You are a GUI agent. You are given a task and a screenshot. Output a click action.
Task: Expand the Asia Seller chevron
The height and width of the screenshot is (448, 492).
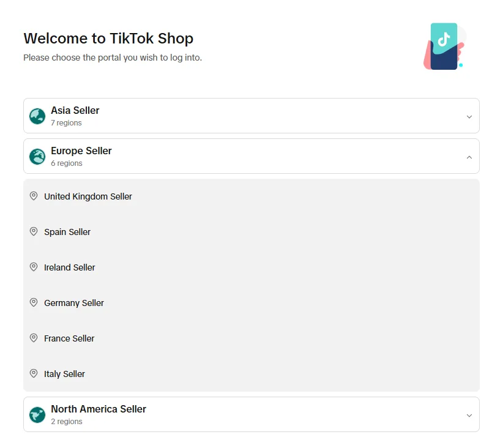click(x=469, y=116)
